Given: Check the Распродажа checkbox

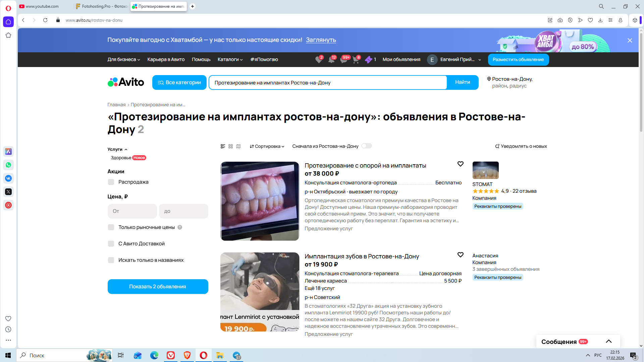Looking at the screenshot, I should click(x=111, y=182).
